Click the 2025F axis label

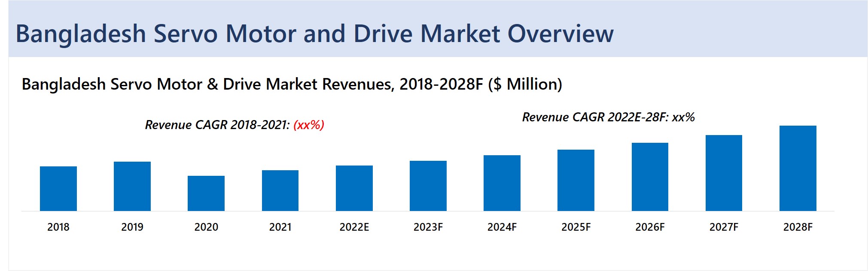click(576, 227)
